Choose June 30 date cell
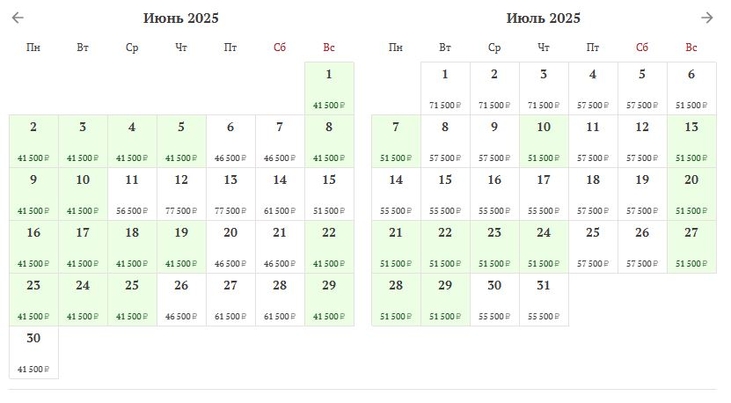 tap(34, 352)
